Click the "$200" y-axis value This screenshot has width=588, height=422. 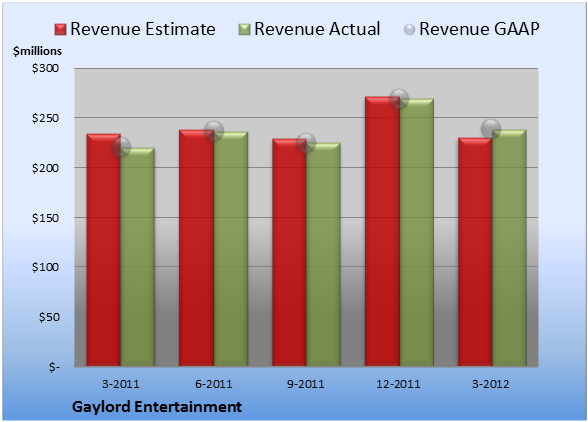[x=45, y=168]
